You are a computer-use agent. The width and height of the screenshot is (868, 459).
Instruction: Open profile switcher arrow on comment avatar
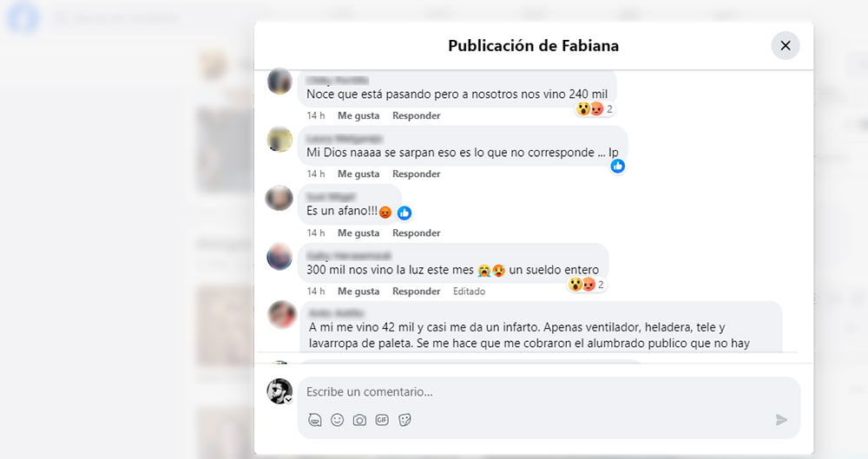[x=288, y=400]
